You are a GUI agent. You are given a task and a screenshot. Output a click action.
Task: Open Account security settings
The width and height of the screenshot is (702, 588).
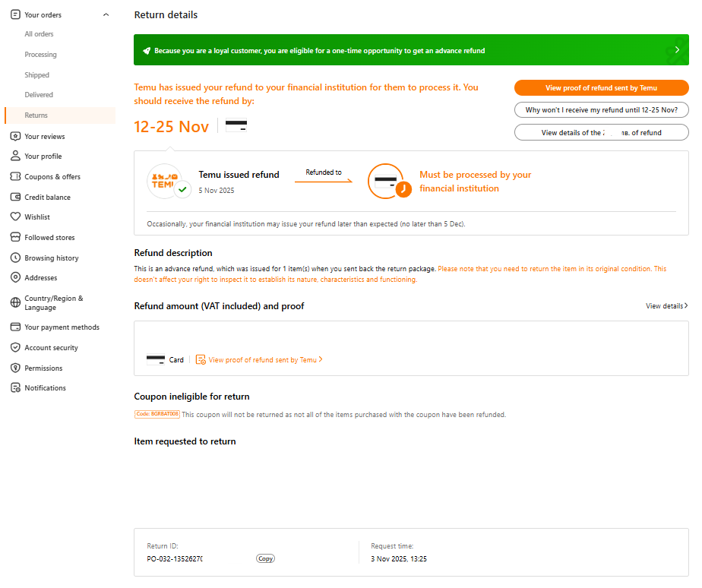point(51,348)
